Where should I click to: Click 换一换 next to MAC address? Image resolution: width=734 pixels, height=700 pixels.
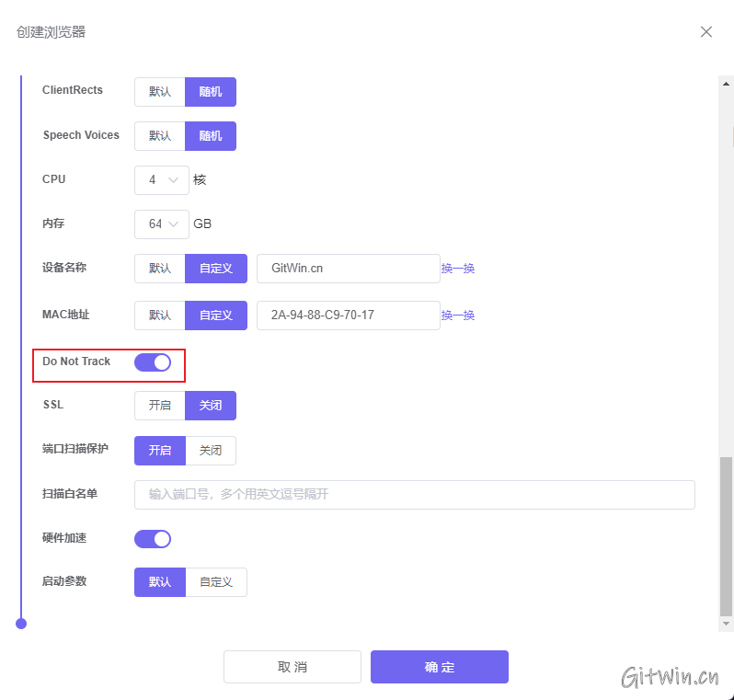[458, 316]
